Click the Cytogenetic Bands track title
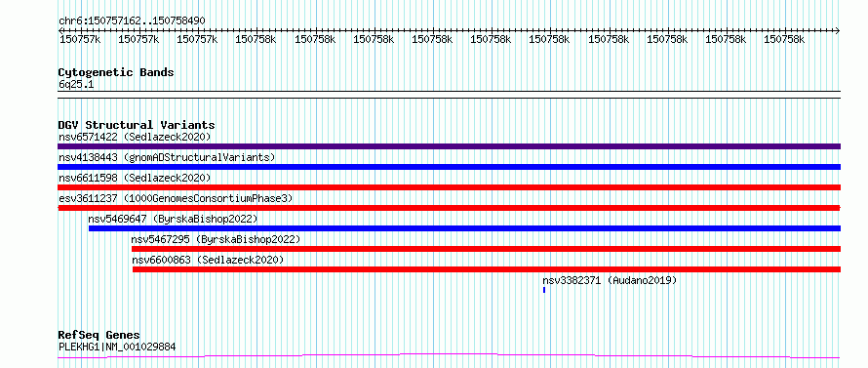Image resolution: width=868 pixels, height=368 pixels. click(x=116, y=72)
